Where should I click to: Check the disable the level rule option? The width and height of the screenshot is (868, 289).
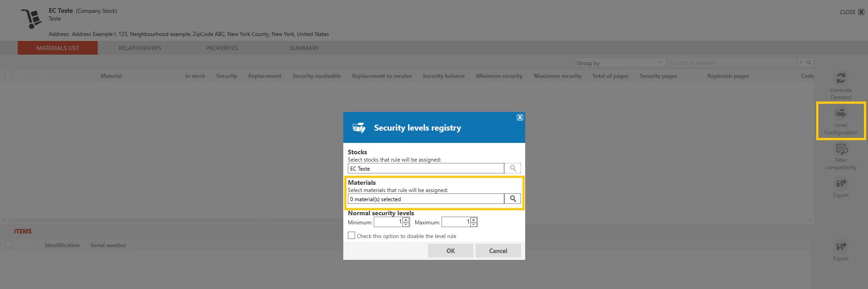point(351,236)
